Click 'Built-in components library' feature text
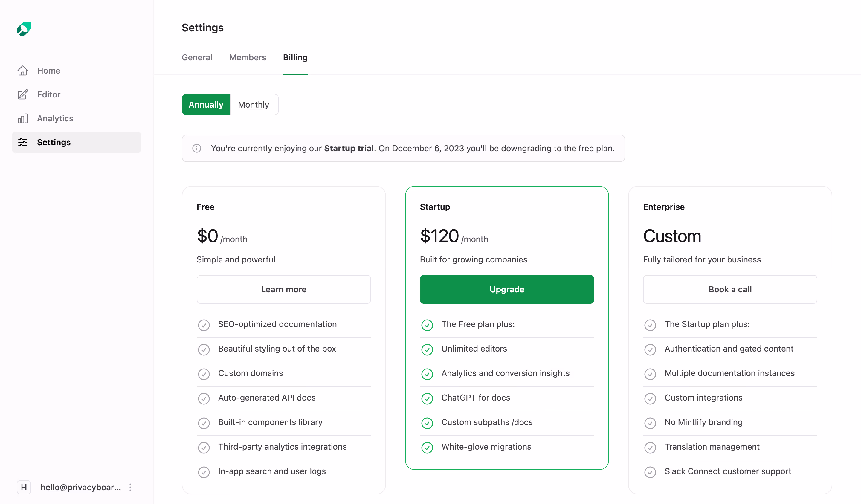Image resolution: width=861 pixels, height=504 pixels. 270,422
